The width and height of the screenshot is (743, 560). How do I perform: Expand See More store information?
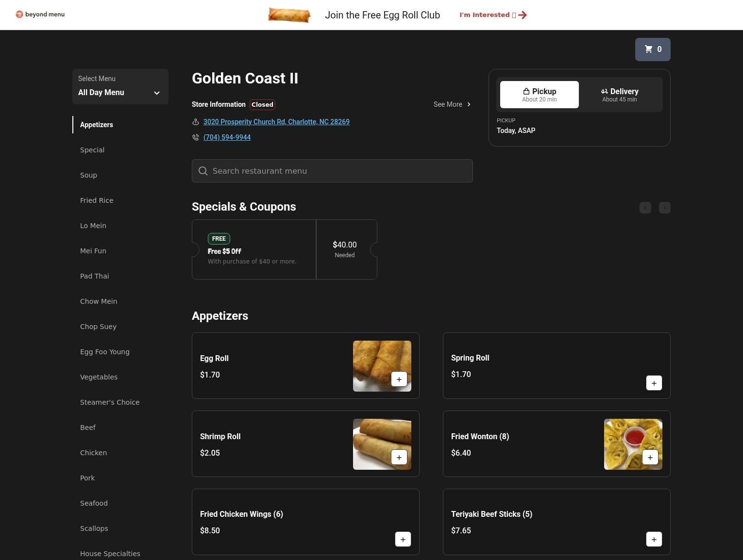[x=452, y=104]
